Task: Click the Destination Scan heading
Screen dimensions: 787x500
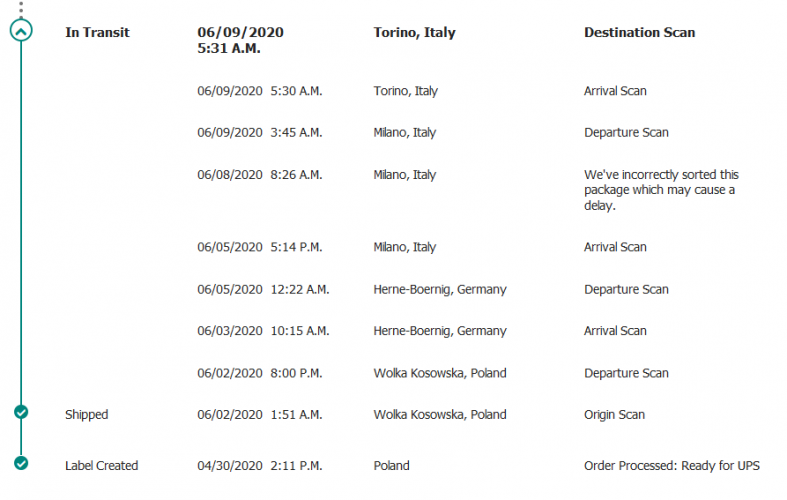Action: coord(639,32)
